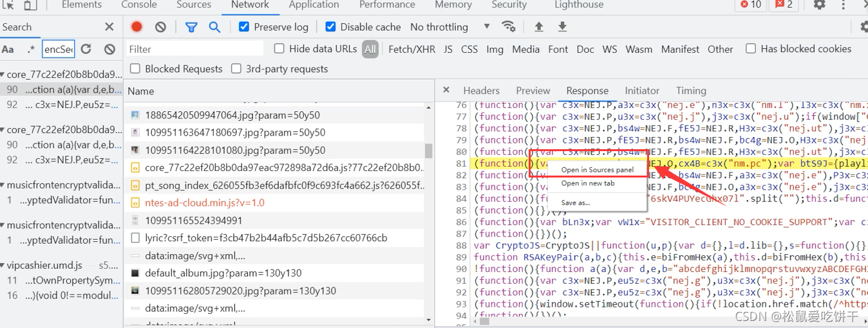Select the 18865420509947064.jpg?param=50y50 request
This screenshot has width=868, height=328.
point(275,115)
